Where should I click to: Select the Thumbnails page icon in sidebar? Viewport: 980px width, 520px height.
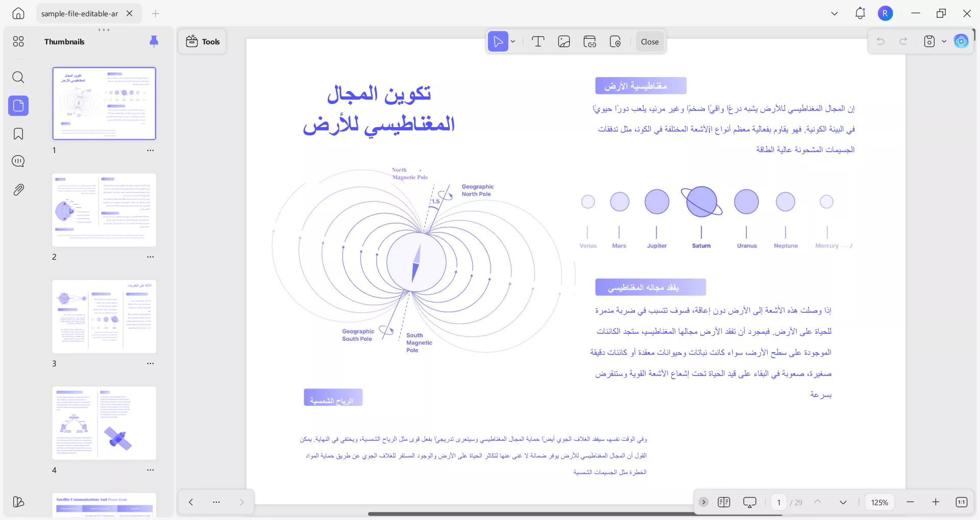coord(18,106)
